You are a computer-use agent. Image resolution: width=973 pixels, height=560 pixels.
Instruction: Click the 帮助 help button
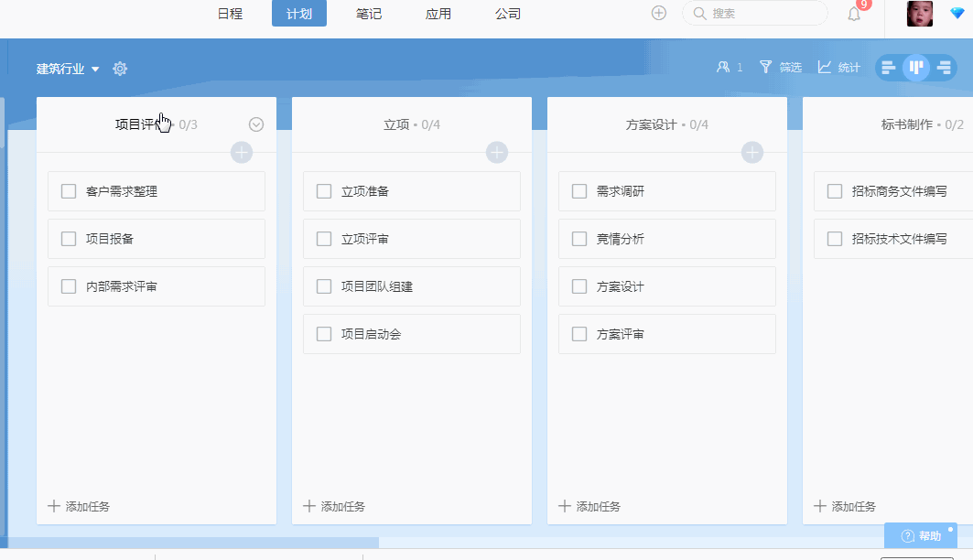(921, 536)
